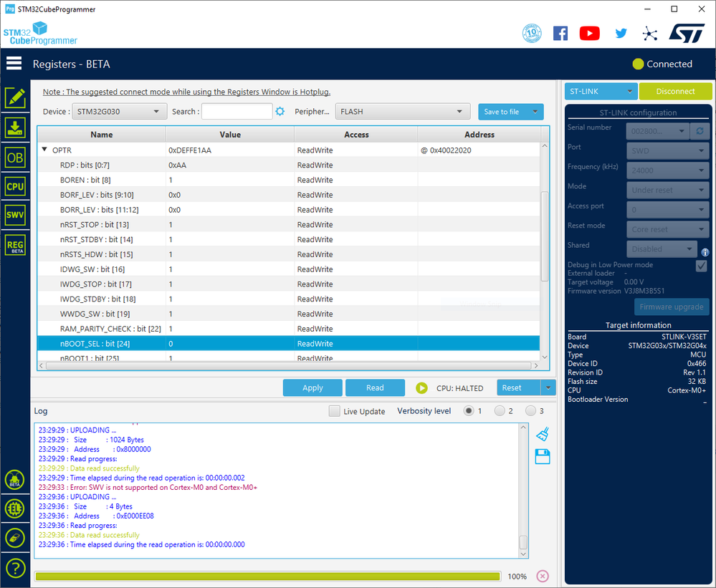
Task: Open the ST-LINK interface dropdown
Action: pos(601,91)
